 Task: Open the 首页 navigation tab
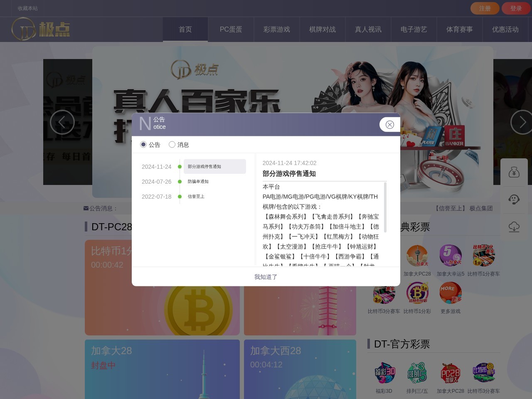tap(185, 30)
